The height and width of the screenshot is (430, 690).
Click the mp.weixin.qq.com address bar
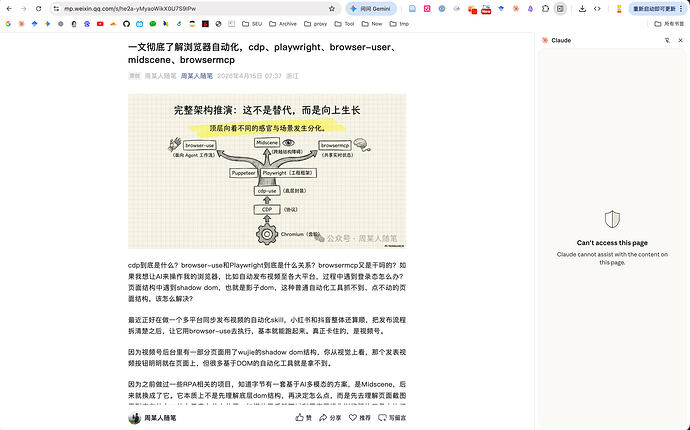point(194,8)
